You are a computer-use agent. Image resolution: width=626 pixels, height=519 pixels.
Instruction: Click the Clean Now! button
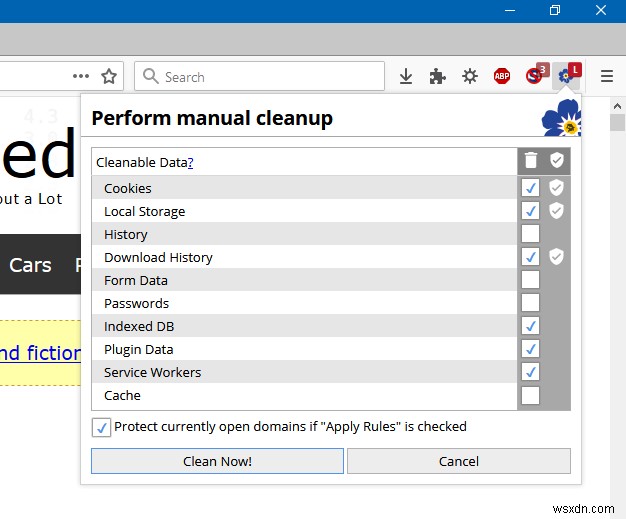[x=217, y=461]
